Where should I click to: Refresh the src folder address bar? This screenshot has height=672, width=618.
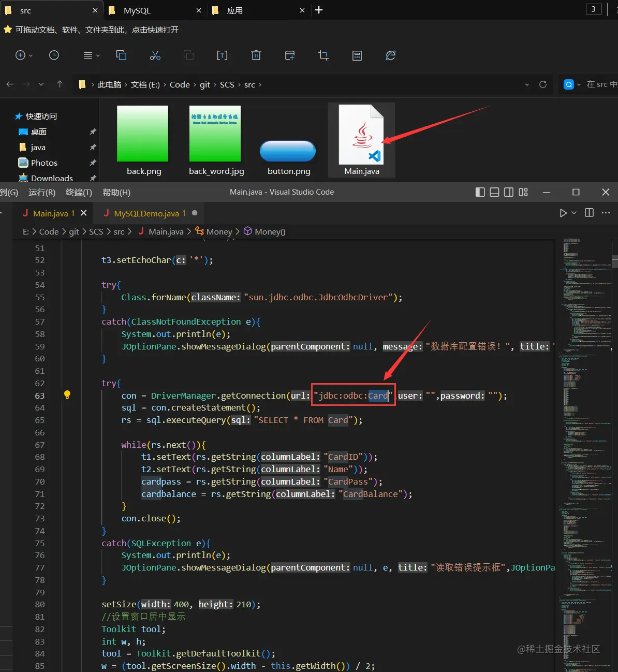542,84
